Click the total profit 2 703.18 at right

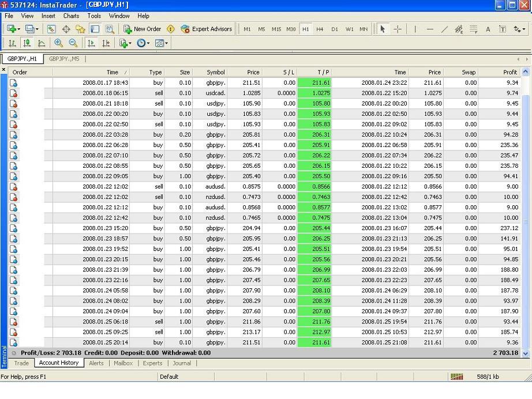click(x=505, y=353)
